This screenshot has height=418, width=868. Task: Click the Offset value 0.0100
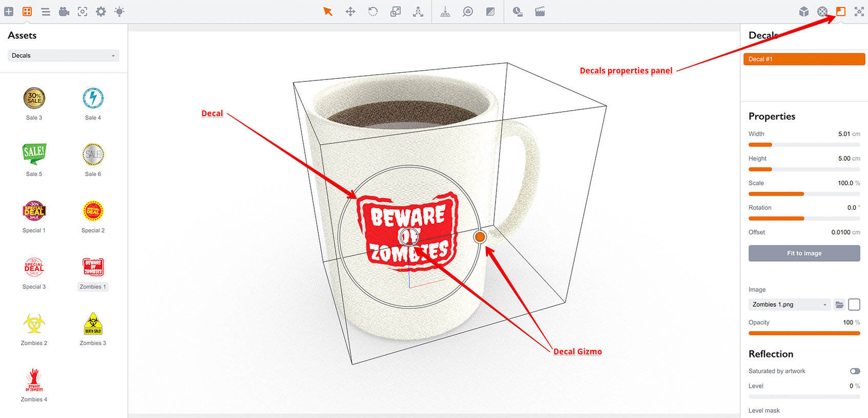pos(841,233)
